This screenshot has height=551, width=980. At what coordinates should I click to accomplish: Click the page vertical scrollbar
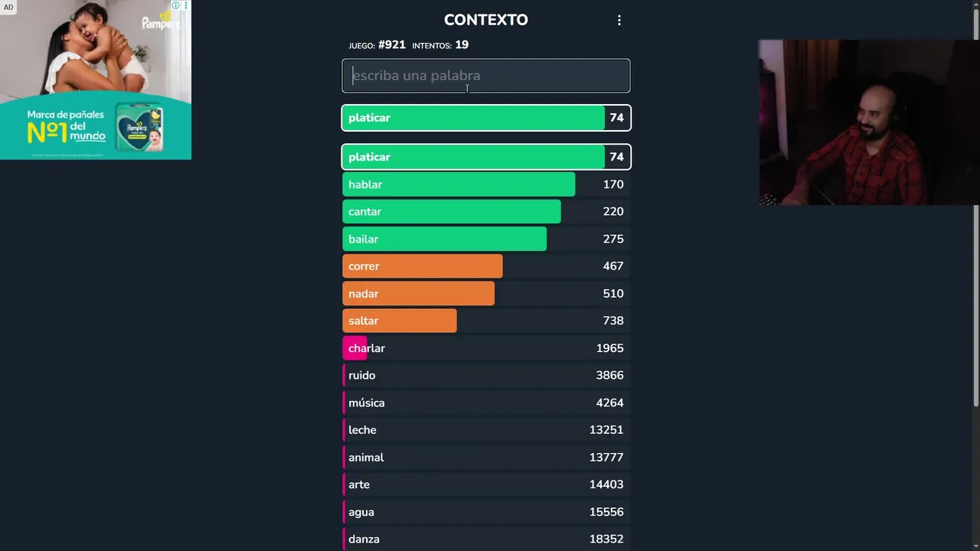(975, 214)
